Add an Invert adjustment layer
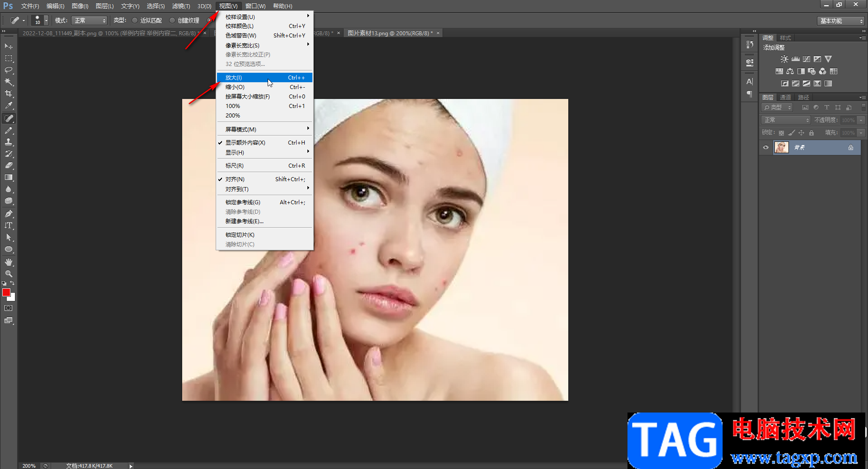868x469 pixels. 785,84
